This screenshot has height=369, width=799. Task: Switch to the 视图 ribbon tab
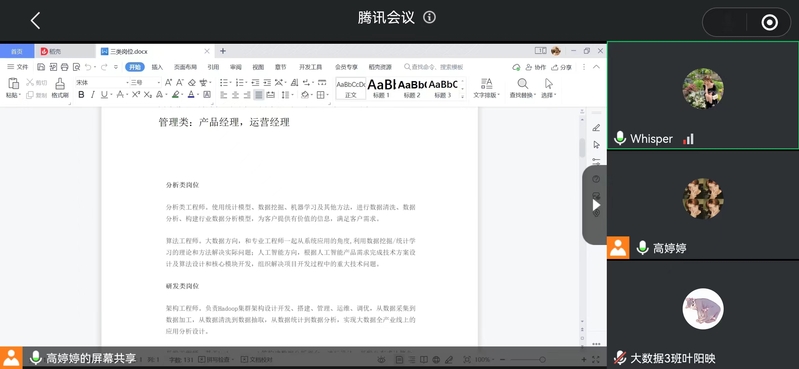258,67
